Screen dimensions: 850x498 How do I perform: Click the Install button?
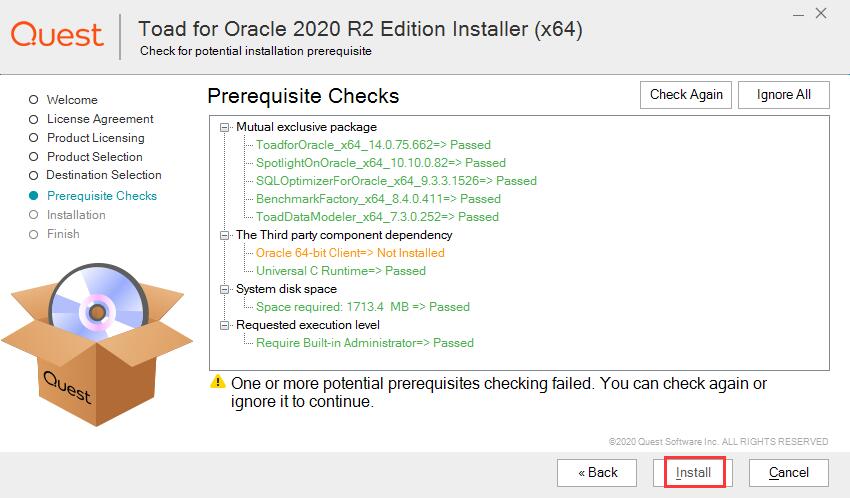694,472
